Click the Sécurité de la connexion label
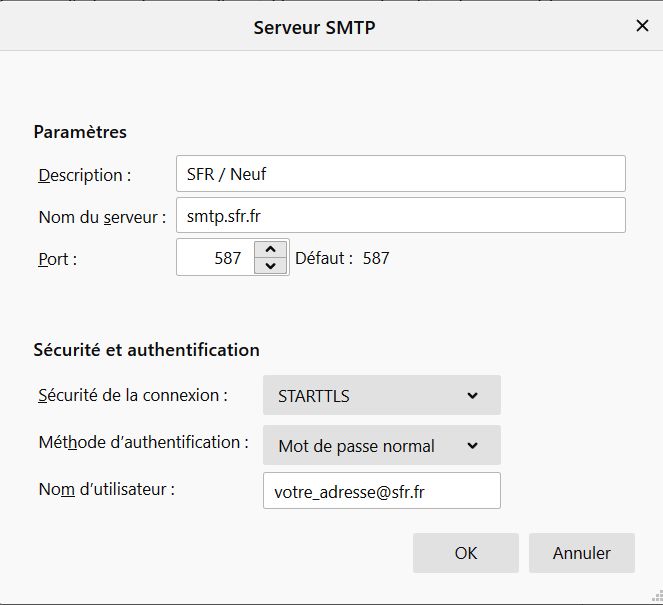This screenshot has height=605, width=663. (x=132, y=395)
